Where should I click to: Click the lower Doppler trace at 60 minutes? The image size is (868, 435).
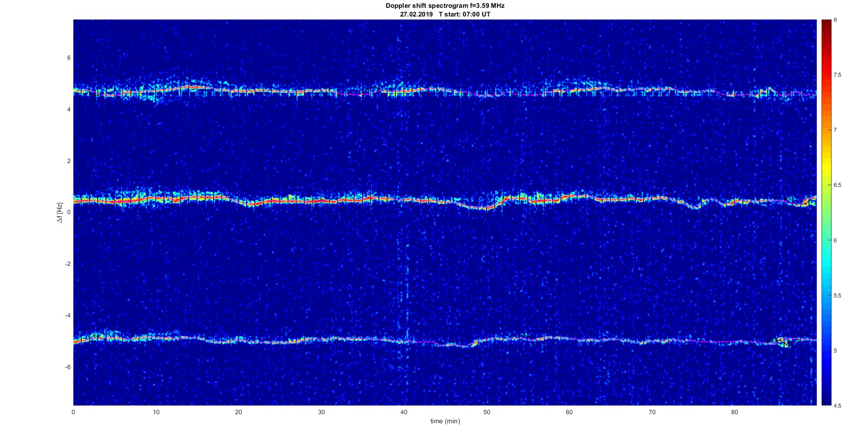point(569,338)
